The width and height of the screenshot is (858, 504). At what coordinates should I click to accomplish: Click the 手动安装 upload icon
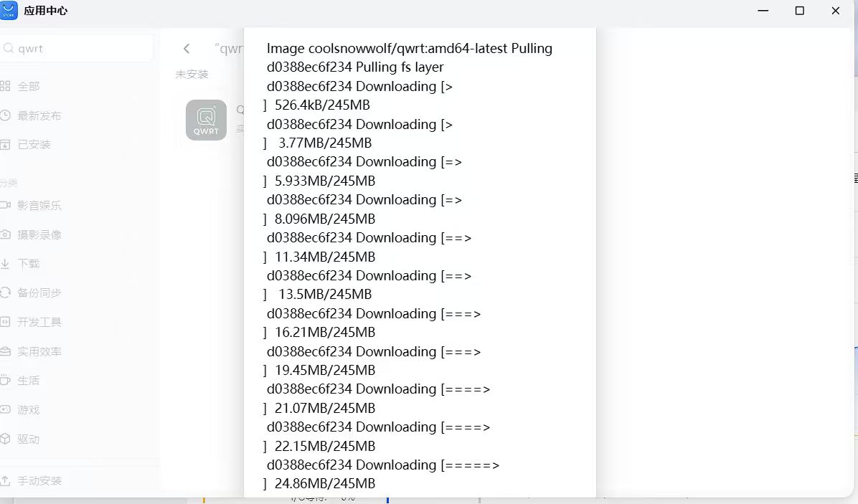pos(6,480)
